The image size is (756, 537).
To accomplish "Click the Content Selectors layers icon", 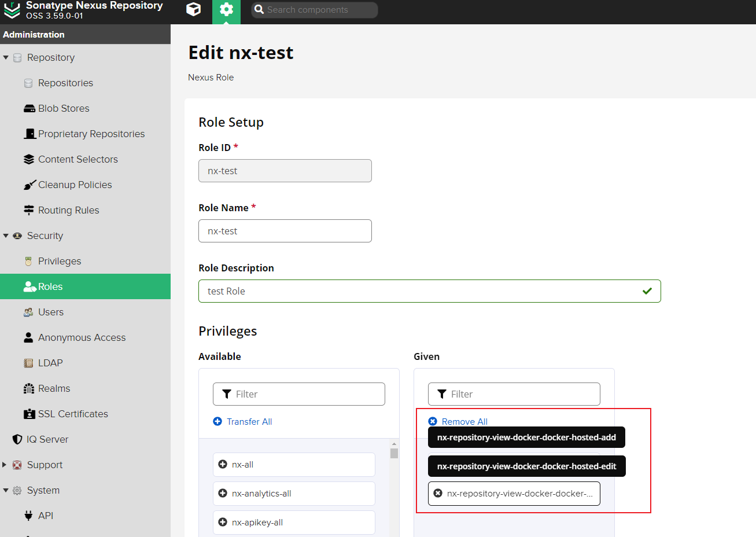I will coord(29,159).
